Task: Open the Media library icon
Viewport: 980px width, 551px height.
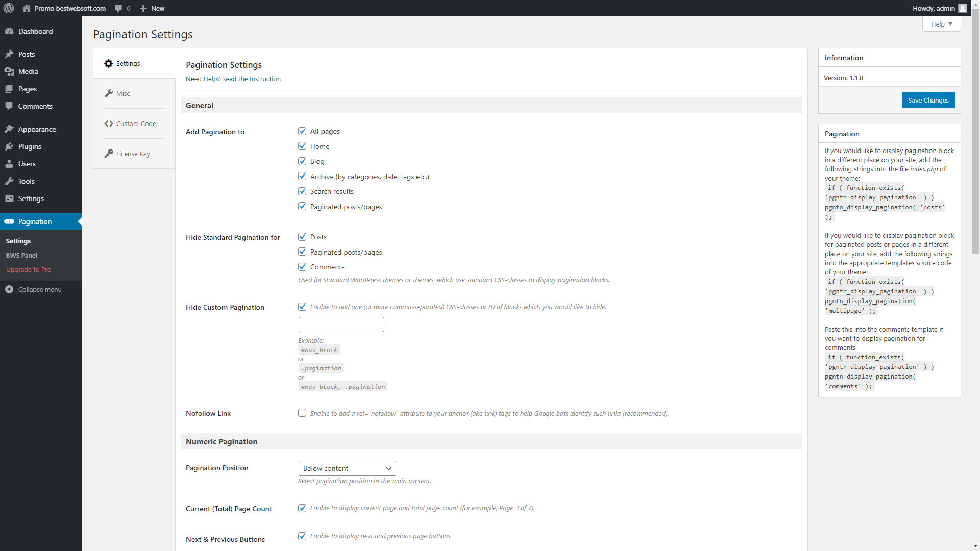Action: click(10, 71)
